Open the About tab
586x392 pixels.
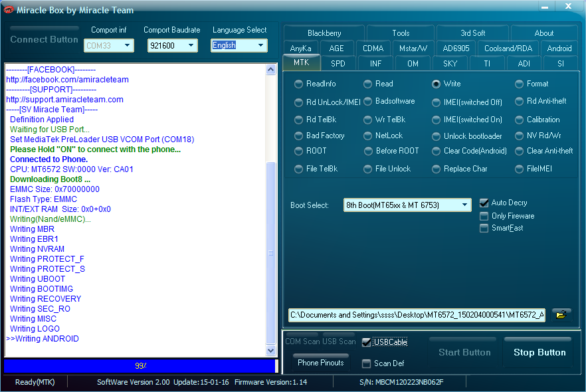click(x=543, y=33)
